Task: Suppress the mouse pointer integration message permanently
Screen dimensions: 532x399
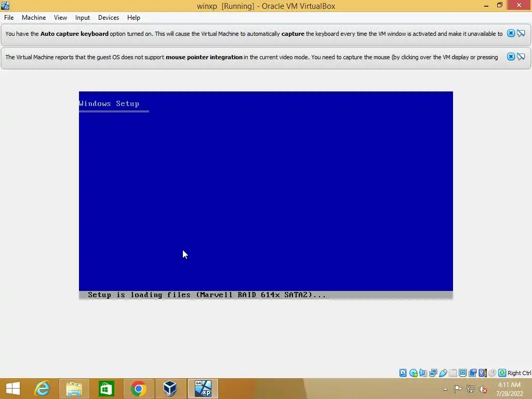Action: click(x=521, y=57)
